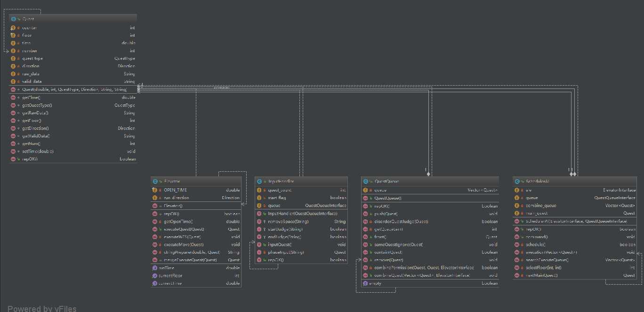Select the disorderQuestJudge(Quest) method row
The image size is (644, 312).
click(401, 221)
